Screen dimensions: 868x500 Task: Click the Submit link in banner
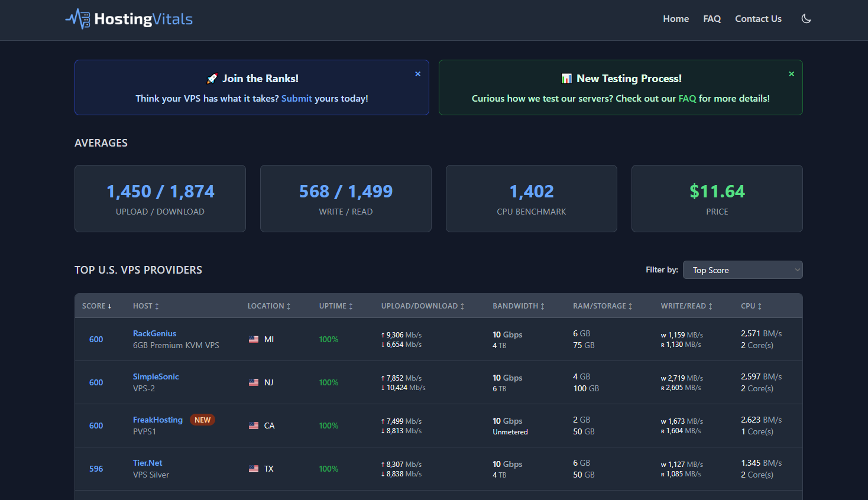click(x=296, y=99)
